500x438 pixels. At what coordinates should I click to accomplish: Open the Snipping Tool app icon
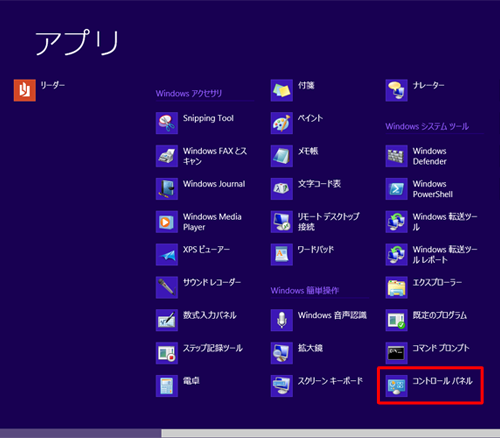click(x=167, y=123)
